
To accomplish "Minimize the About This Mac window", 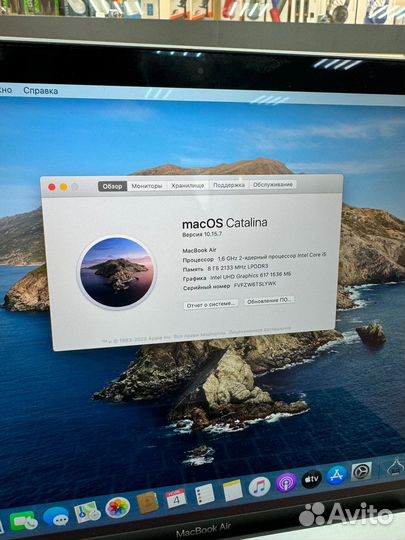I will pos(64,187).
